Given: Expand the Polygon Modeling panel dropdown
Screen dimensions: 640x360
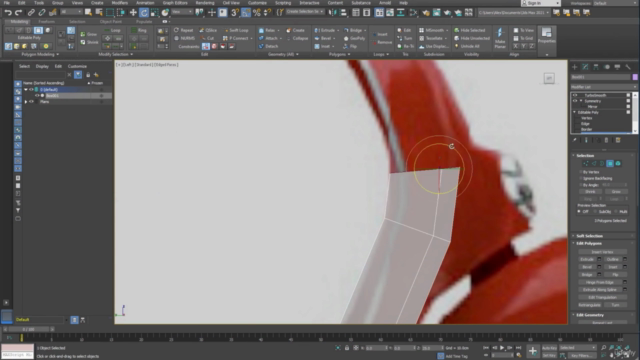Looking at the screenshot, I should pyautogui.click(x=40, y=54).
